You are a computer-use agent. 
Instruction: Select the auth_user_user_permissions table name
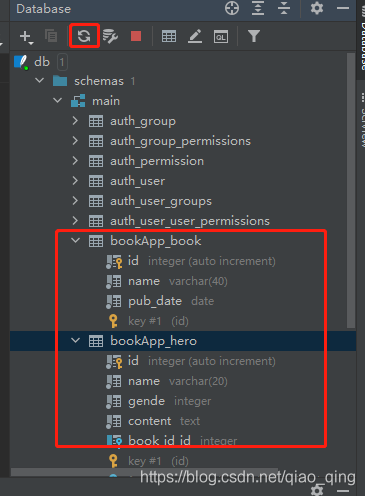(190, 221)
